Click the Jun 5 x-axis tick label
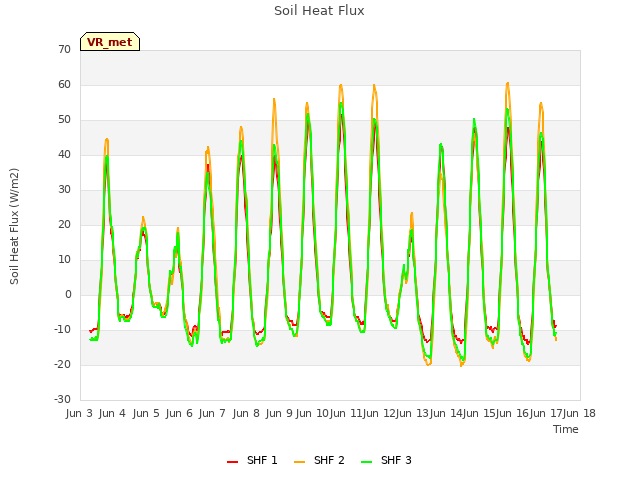This screenshot has width=640, height=480. (146, 413)
